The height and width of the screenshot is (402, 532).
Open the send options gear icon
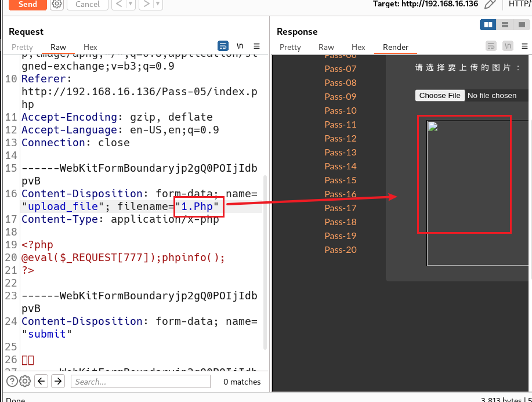click(57, 4)
